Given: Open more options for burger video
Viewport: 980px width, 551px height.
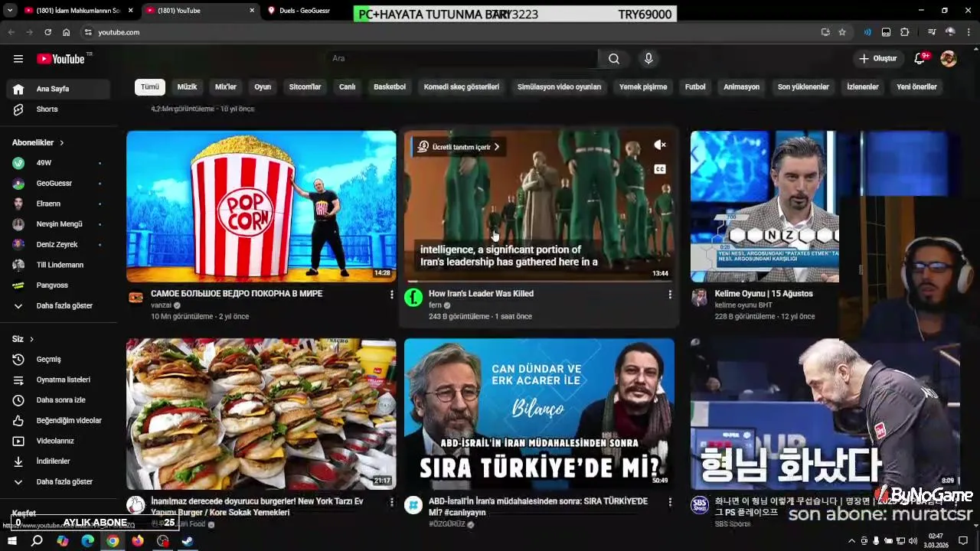Looking at the screenshot, I should point(391,502).
